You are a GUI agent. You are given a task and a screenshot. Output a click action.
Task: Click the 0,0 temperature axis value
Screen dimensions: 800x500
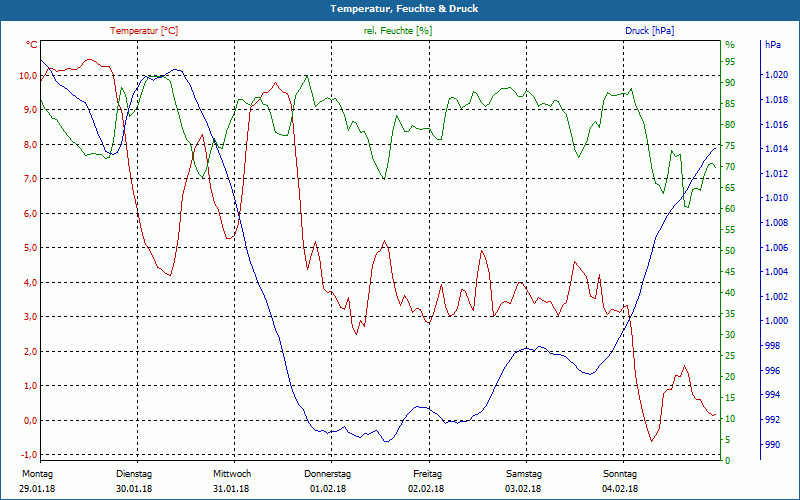coord(30,420)
